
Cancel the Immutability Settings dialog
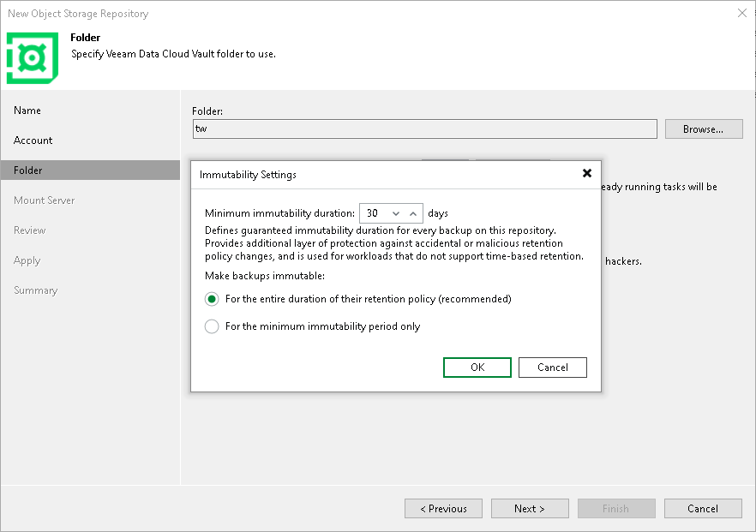[552, 367]
